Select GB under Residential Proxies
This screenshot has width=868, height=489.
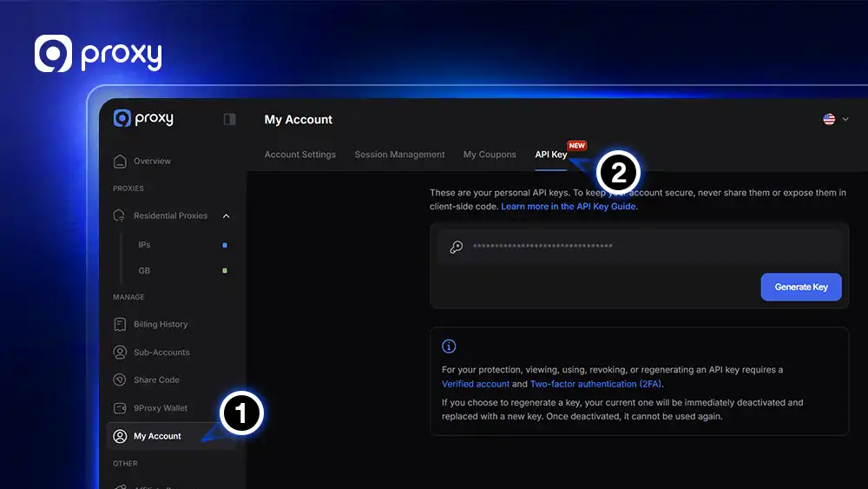144,271
